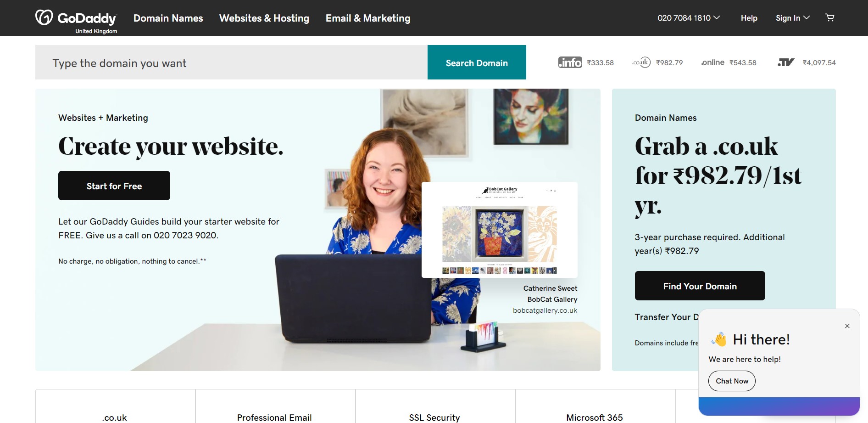
Task: Expand the phone number 020 7084 1810 dropdown
Action: 689,18
